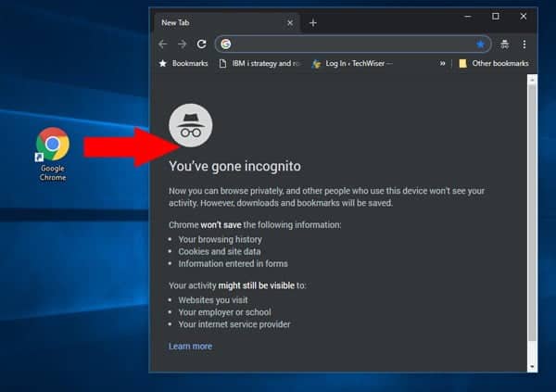Maximize the Chrome window

coord(496,17)
